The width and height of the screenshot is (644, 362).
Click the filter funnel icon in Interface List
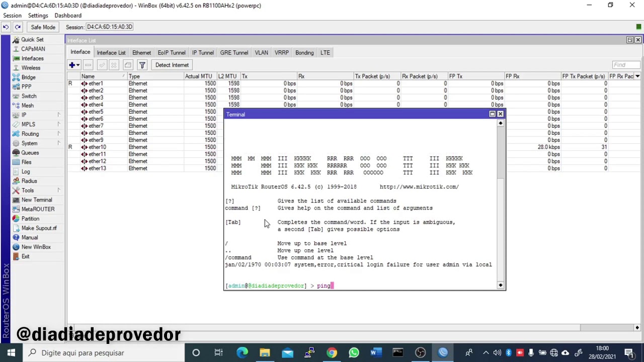pyautogui.click(x=142, y=65)
